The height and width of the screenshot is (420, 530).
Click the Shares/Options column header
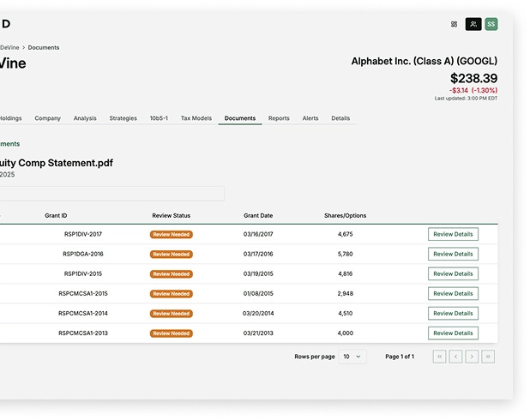click(x=345, y=216)
